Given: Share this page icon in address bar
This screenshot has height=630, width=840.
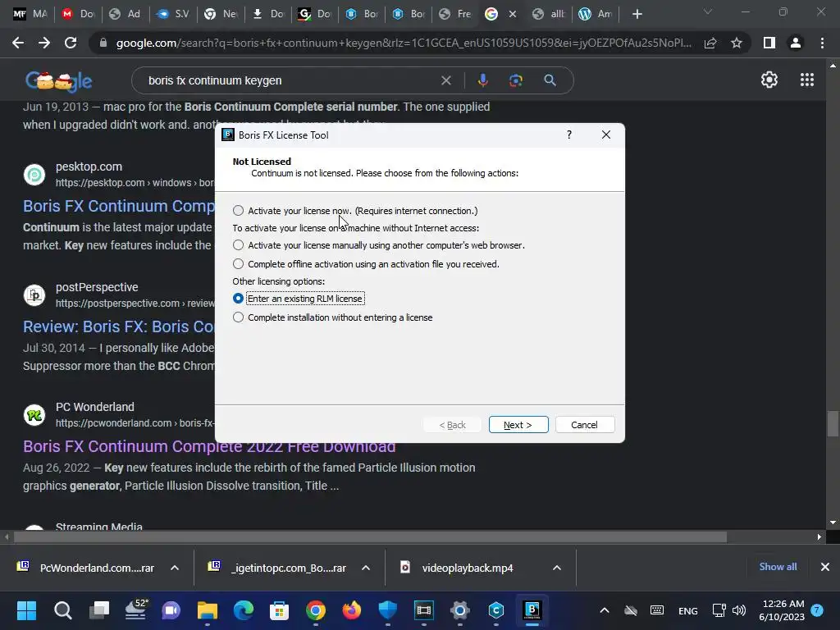Looking at the screenshot, I should [710, 43].
